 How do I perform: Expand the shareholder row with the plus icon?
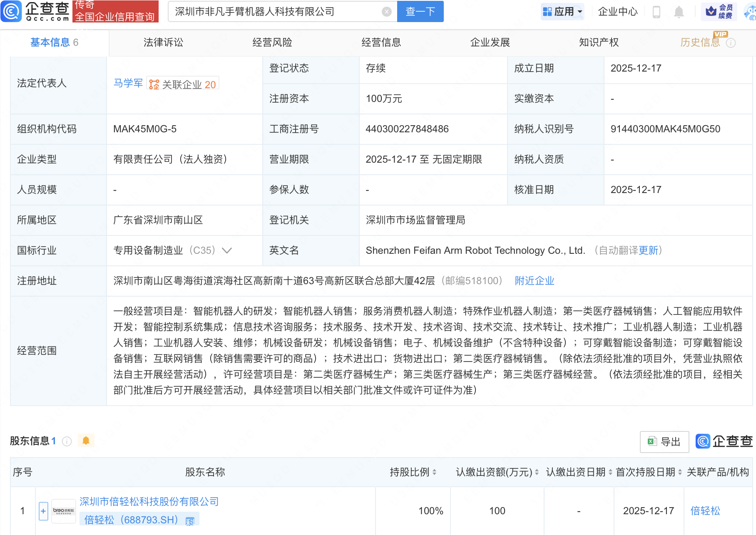[43, 511]
